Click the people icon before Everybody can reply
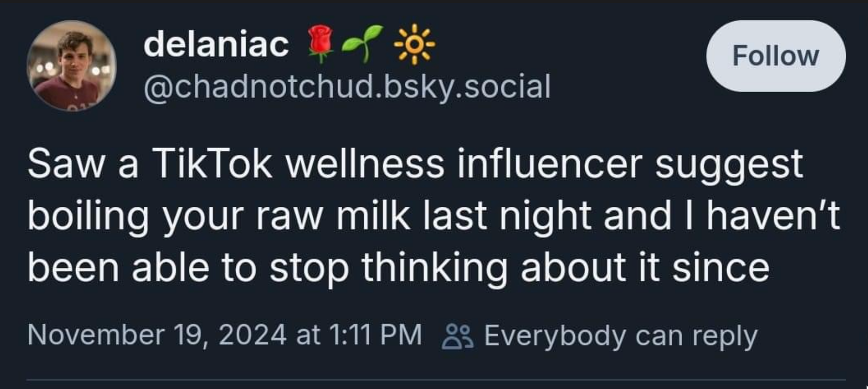The width and height of the screenshot is (868, 389). (x=457, y=337)
